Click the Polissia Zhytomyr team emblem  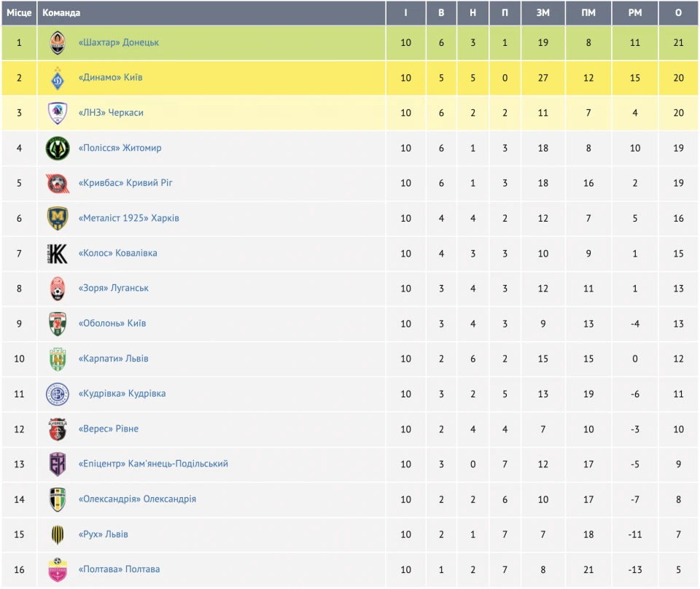58,148
